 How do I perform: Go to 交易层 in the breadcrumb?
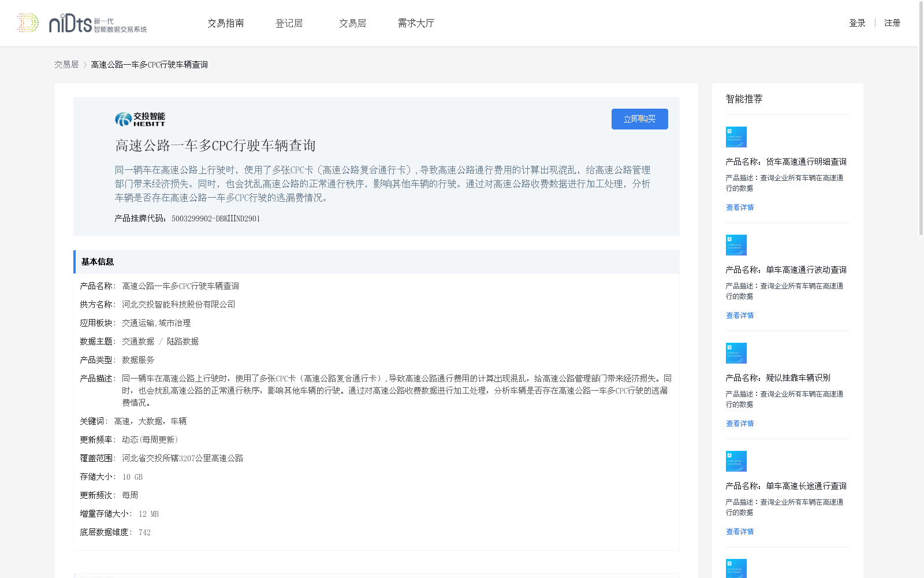[x=66, y=65]
